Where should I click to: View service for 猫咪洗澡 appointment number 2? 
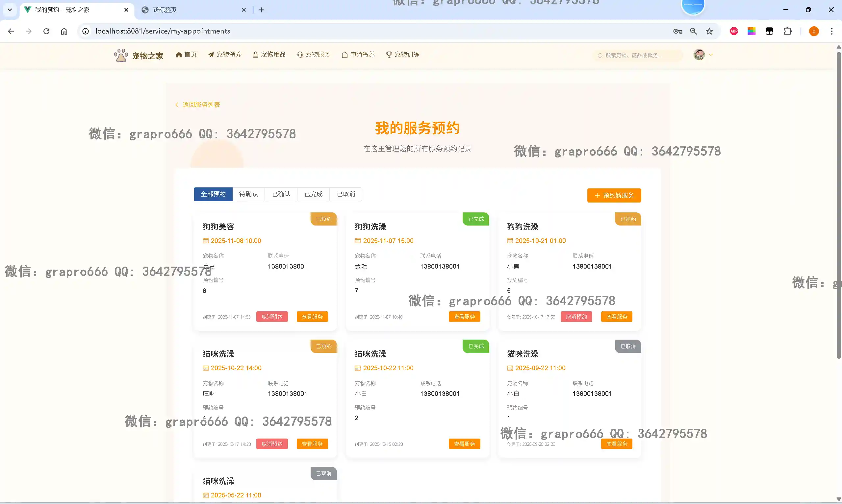click(465, 444)
